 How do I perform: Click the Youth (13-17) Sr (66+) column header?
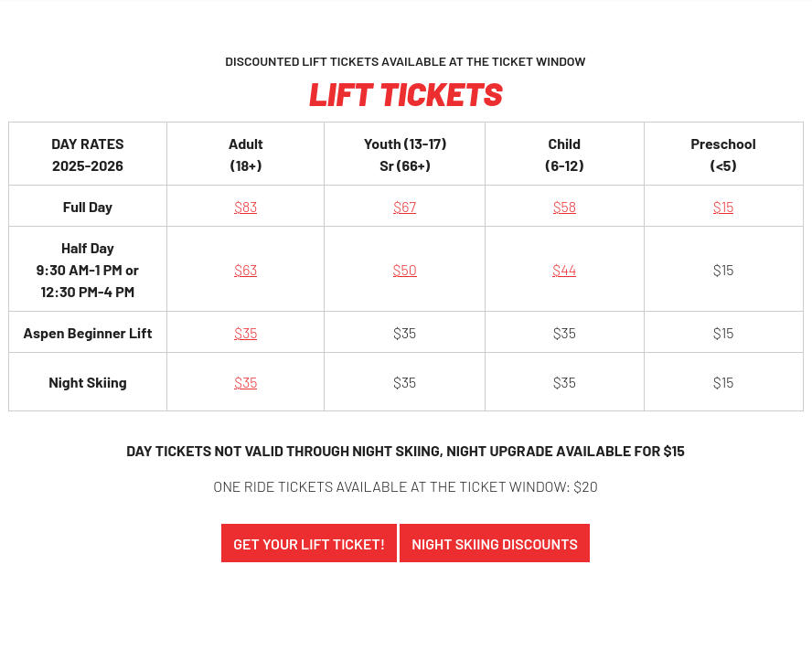[404, 155]
